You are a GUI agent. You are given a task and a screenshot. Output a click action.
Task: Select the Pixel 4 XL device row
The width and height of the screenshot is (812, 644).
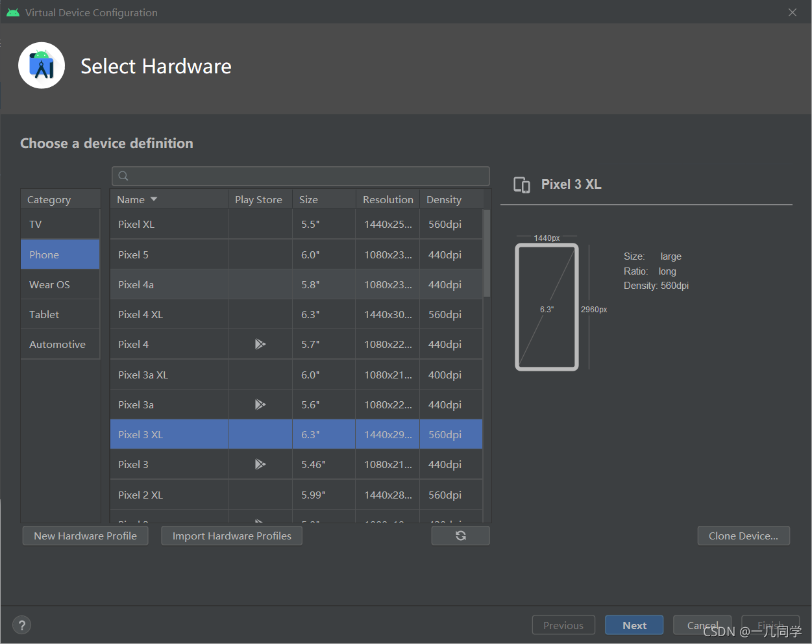pos(297,314)
